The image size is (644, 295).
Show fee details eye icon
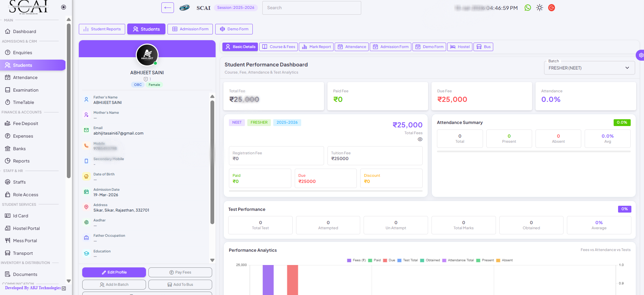pos(420,139)
